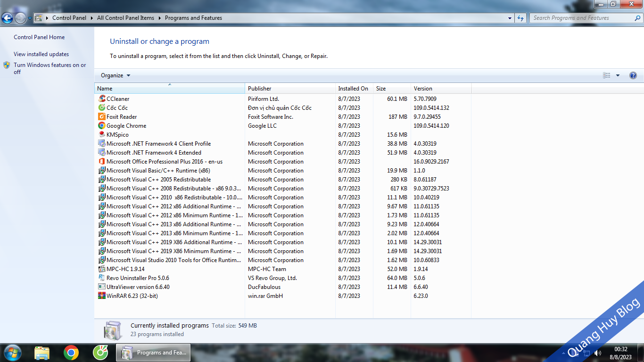Click the help question mark icon
The image size is (644, 362).
(x=633, y=75)
